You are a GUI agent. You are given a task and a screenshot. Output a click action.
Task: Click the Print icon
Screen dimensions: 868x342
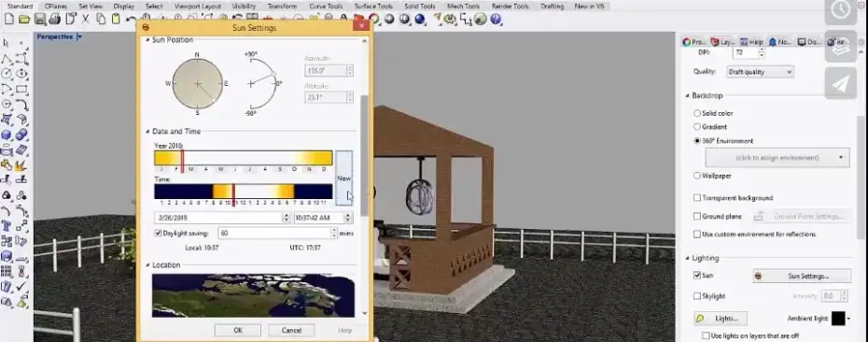[x=54, y=19]
